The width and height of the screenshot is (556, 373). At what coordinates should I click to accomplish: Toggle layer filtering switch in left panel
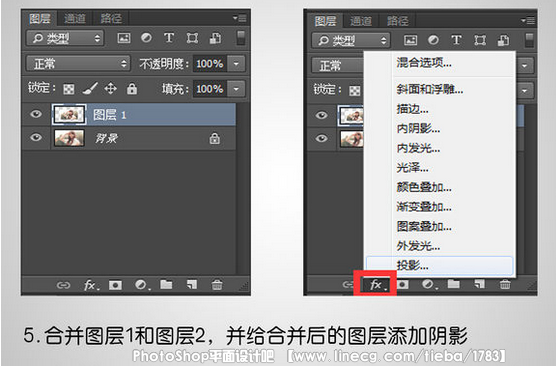click(240, 38)
